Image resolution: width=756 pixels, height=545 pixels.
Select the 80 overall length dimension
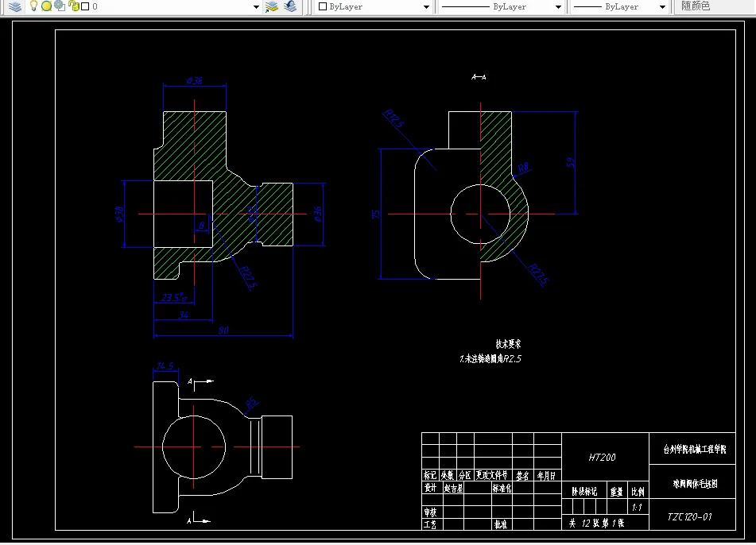pyautogui.click(x=223, y=330)
